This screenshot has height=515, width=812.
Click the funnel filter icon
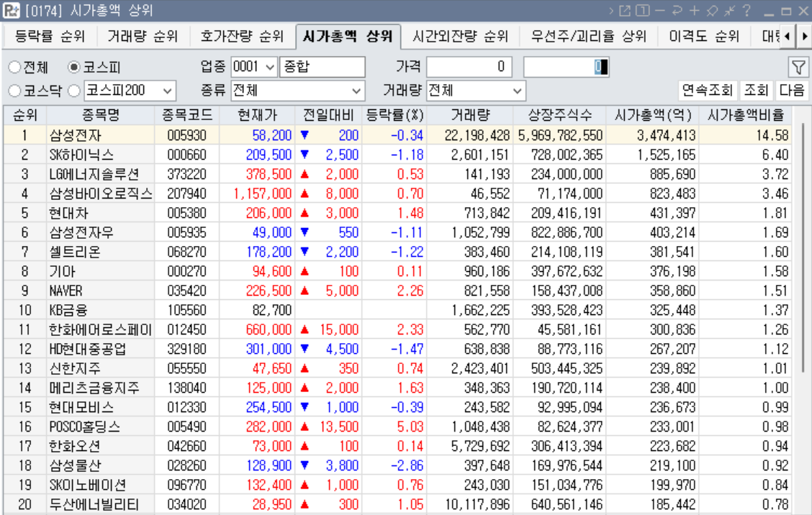(798, 67)
